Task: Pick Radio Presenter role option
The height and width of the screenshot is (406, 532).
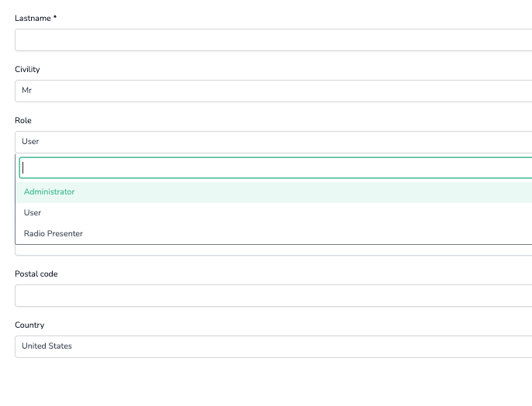Action: (275, 234)
